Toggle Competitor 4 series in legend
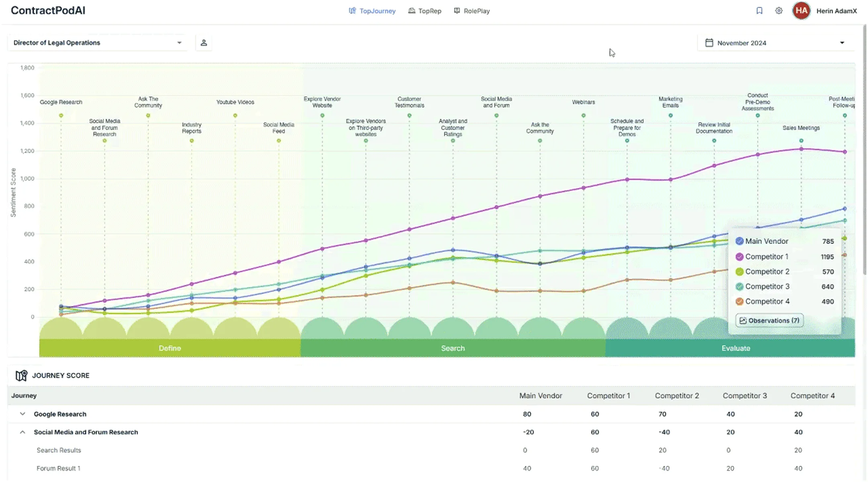 (x=739, y=302)
